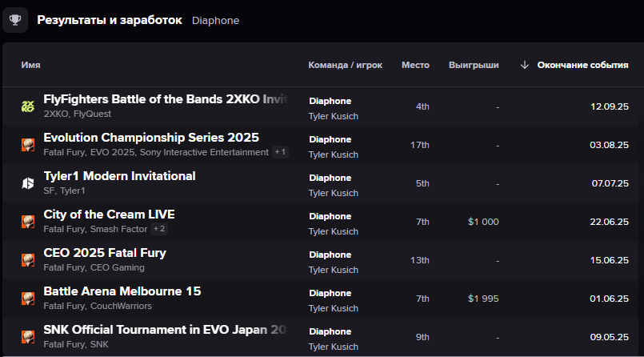Sort by the Команда / игрок header

tap(345, 65)
